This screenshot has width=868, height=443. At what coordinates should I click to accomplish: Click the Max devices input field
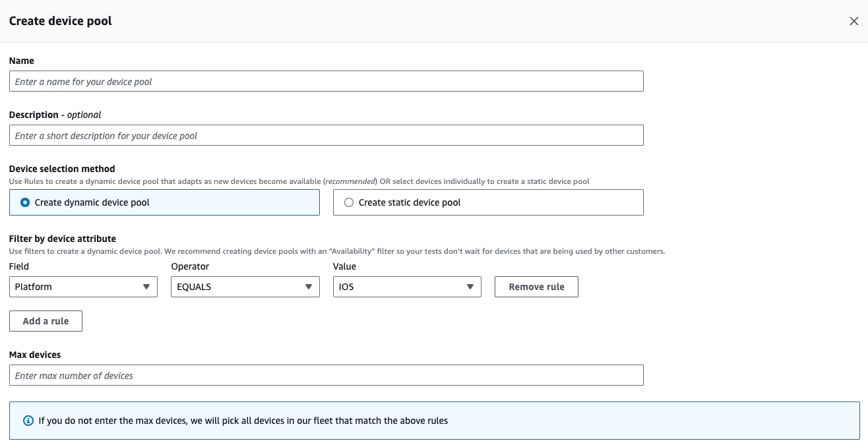tap(326, 375)
